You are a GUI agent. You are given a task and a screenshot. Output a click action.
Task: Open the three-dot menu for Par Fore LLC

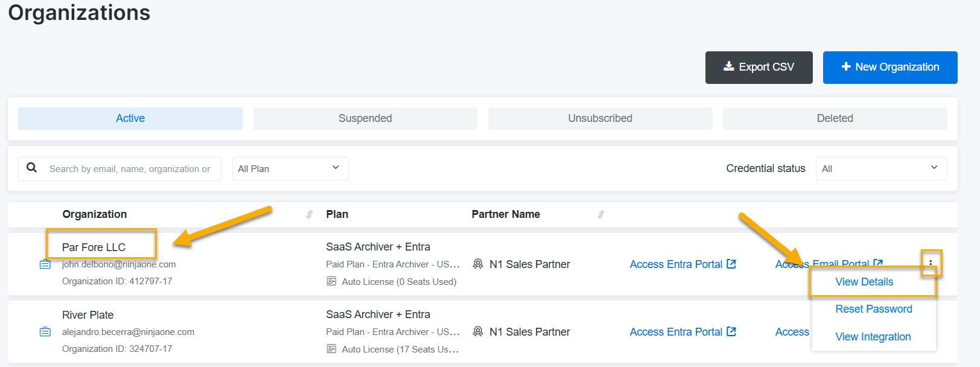tap(931, 263)
